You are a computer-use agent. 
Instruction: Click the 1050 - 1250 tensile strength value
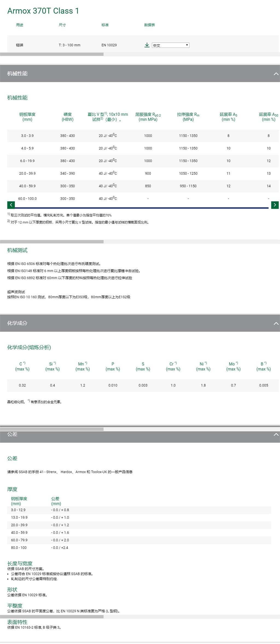pos(188,173)
